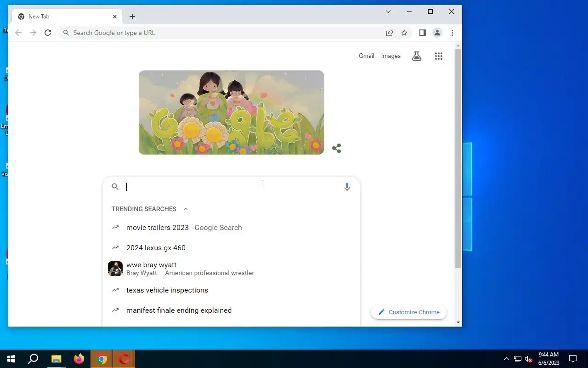Open a new tab with plus button

point(132,17)
